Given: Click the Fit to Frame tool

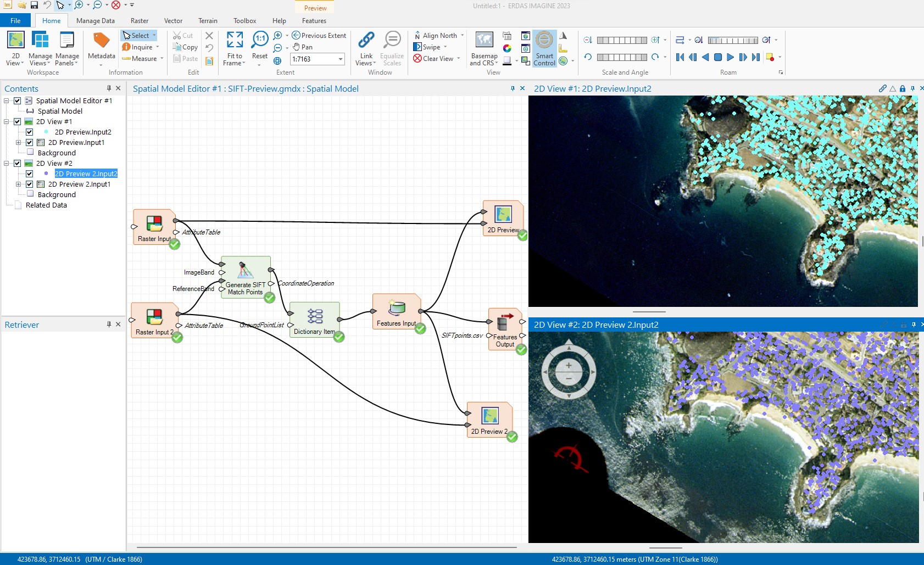Looking at the screenshot, I should point(233,48).
